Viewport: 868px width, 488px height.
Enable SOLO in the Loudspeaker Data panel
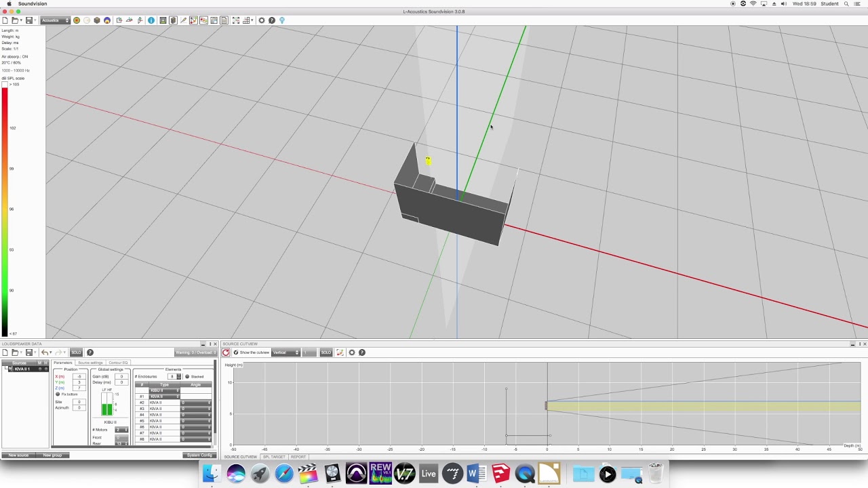(x=76, y=352)
